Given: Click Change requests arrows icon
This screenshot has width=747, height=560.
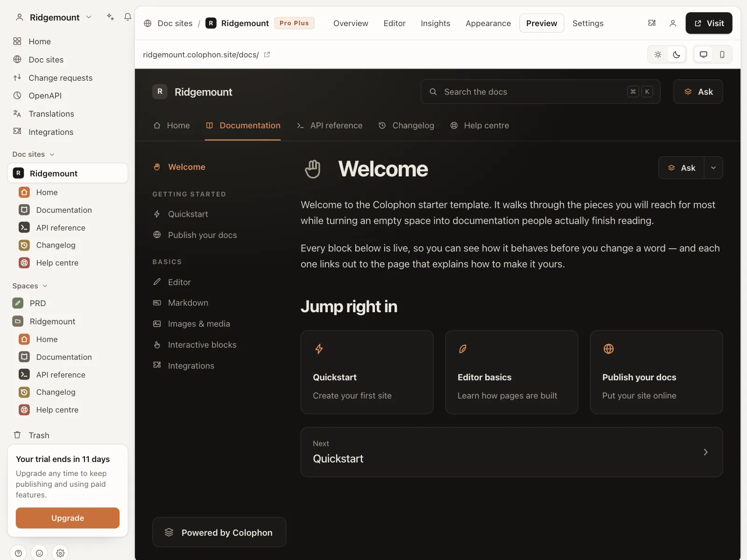Looking at the screenshot, I should point(17,77).
